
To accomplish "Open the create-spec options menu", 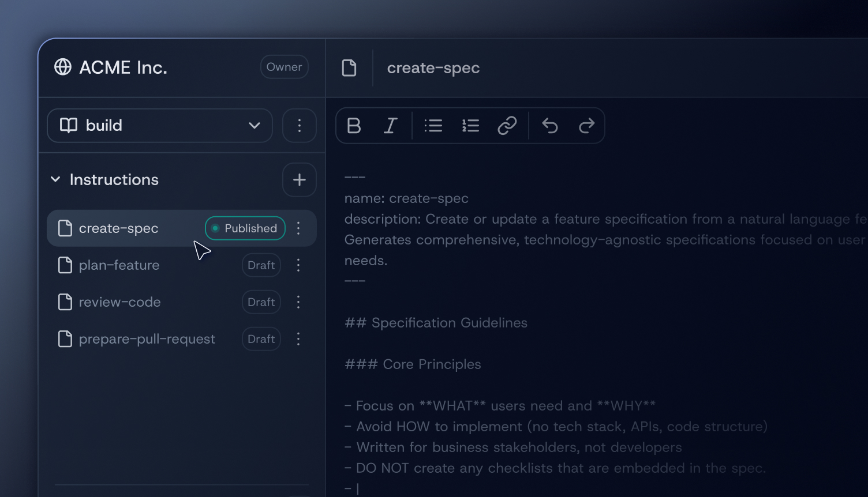I will click(x=298, y=228).
